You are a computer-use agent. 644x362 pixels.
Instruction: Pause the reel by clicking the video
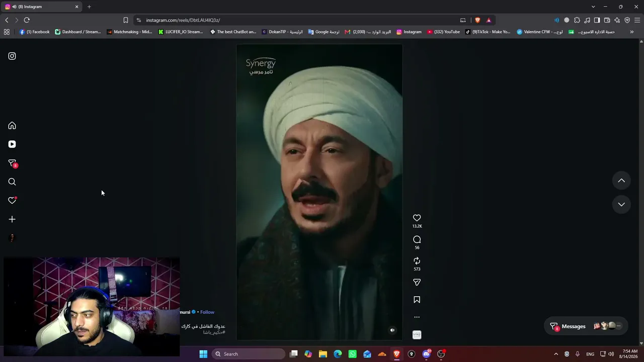point(319,191)
